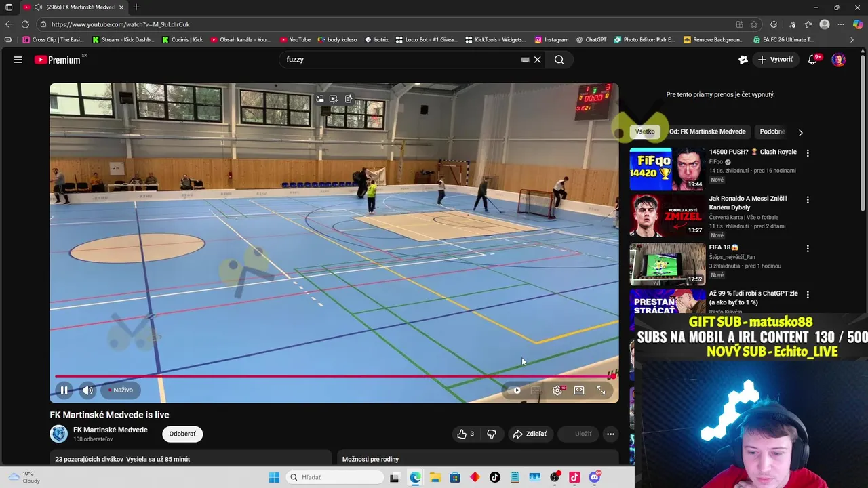The width and height of the screenshot is (868, 488).
Task: Pause the live video
Action: click(64, 390)
